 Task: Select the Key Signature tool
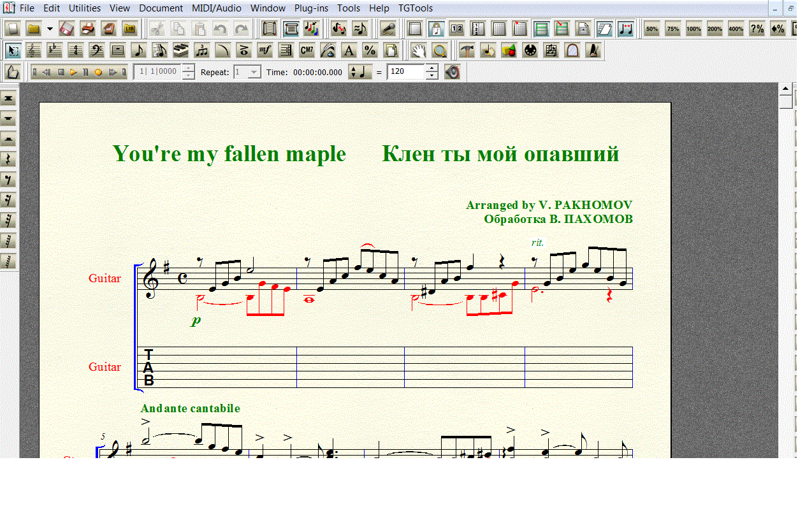[55, 50]
